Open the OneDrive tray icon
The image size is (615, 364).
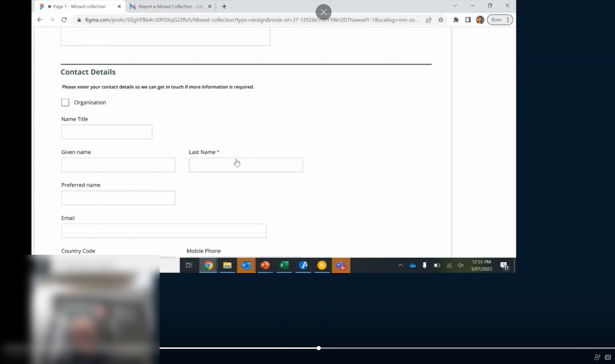pyautogui.click(x=413, y=266)
